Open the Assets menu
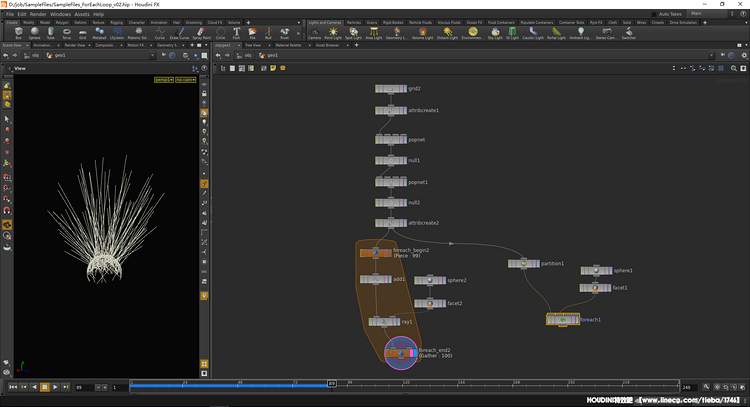Image resolution: width=750 pixels, height=407 pixels. point(82,14)
